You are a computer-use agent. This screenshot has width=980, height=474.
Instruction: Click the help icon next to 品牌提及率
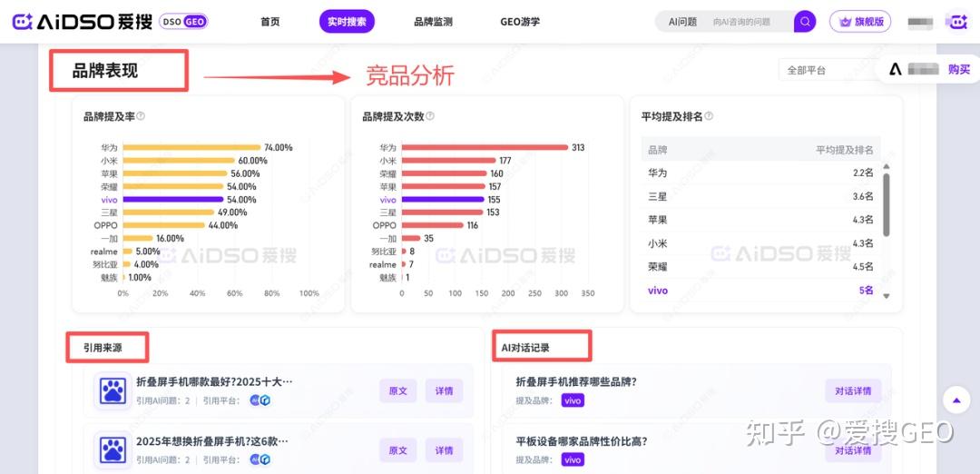pos(141,116)
